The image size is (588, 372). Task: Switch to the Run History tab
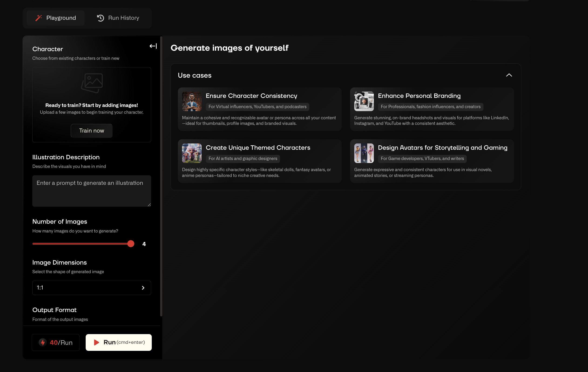point(118,18)
